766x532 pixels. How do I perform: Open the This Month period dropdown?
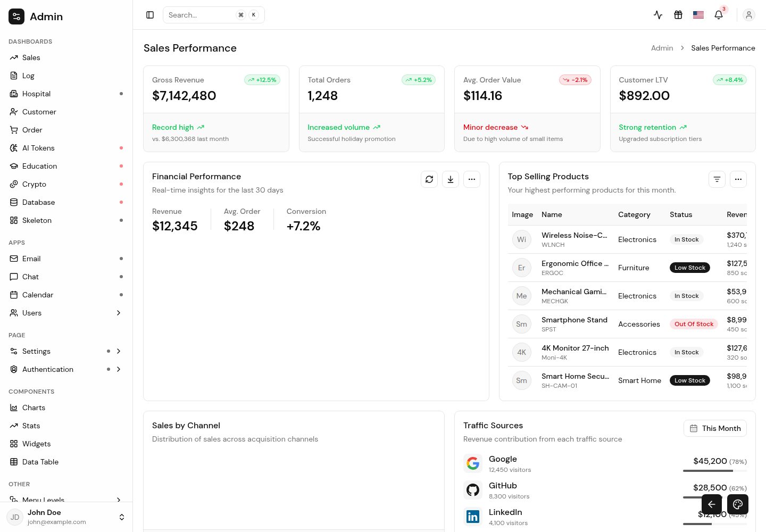pos(715,428)
